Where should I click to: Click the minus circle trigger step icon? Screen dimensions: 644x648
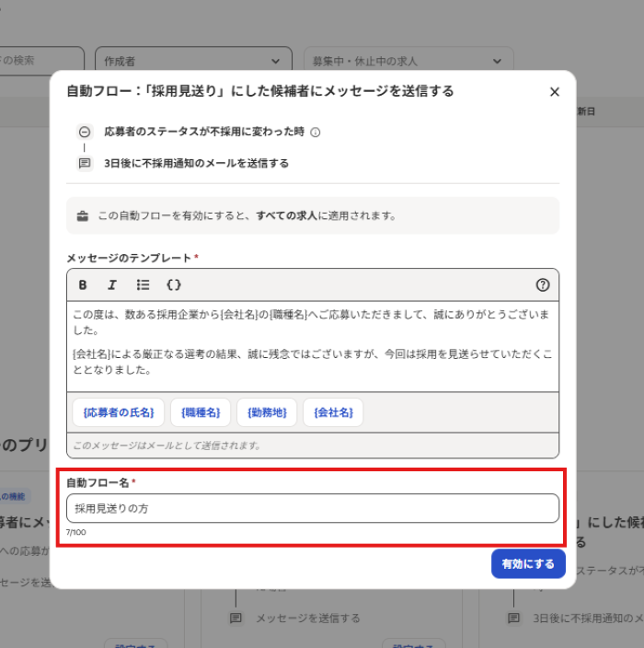[x=85, y=132]
